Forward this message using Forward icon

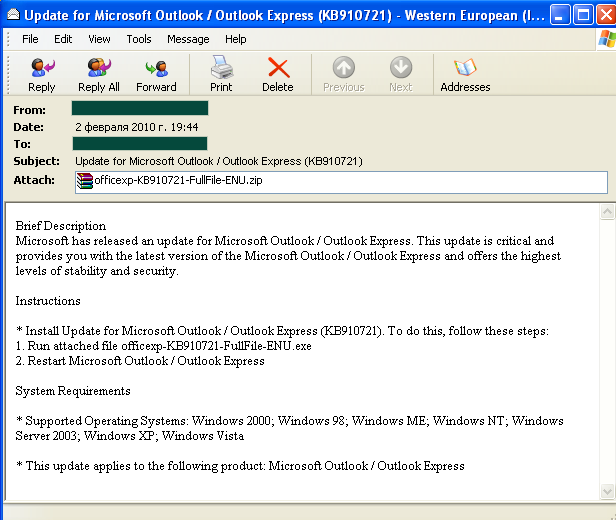[x=156, y=68]
